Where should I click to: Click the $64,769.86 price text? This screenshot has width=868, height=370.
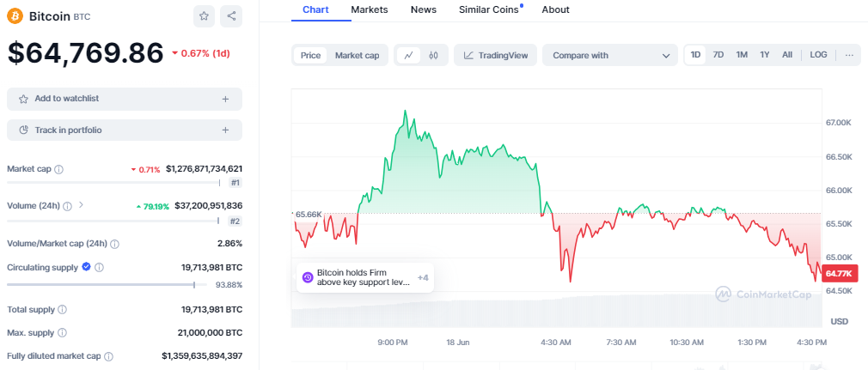coord(85,53)
